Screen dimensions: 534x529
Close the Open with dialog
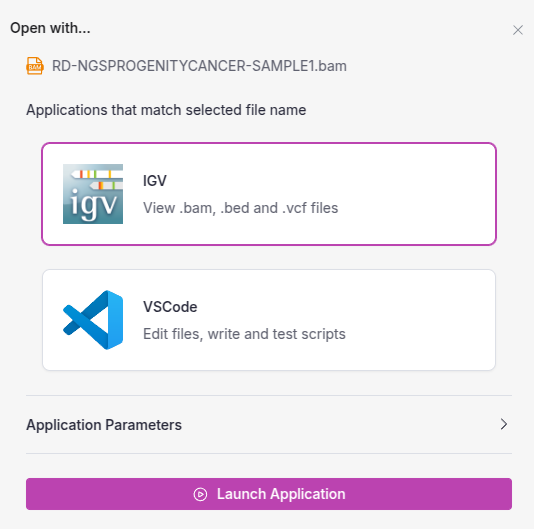(518, 30)
